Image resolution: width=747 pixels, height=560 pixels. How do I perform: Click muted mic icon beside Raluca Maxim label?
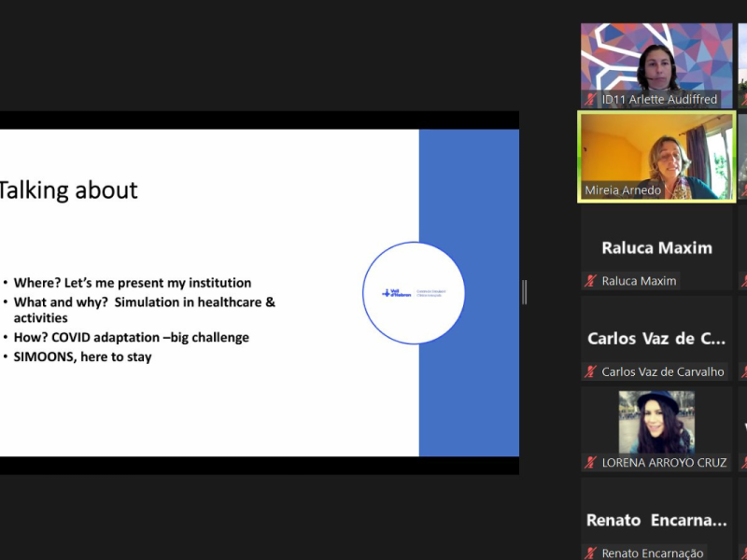coord(590,281)
